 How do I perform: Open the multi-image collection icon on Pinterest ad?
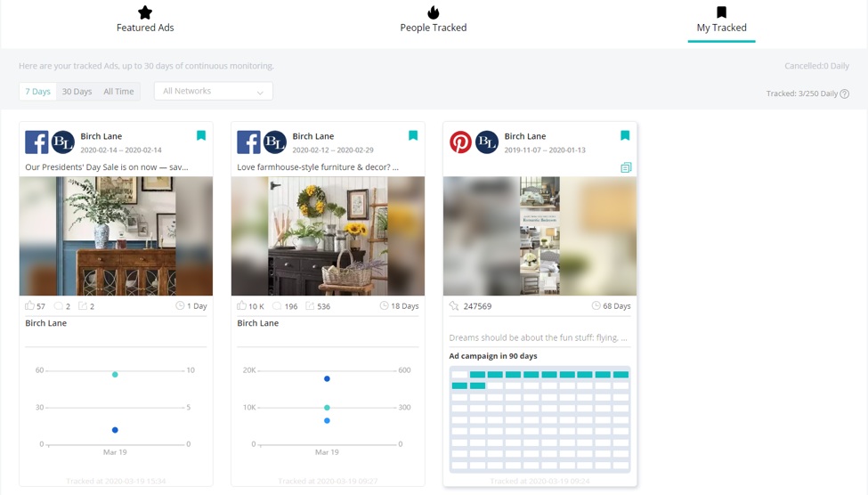626,167
